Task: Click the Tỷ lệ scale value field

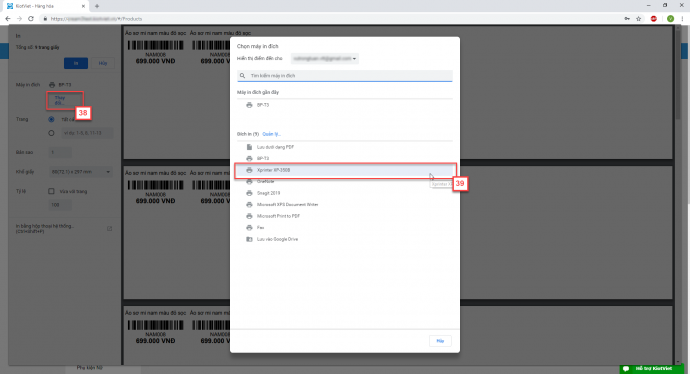Action: coord(60,205)
